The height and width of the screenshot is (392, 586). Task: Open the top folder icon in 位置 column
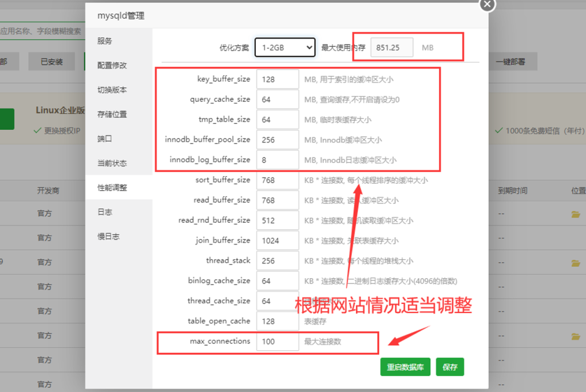coord(576,214)
